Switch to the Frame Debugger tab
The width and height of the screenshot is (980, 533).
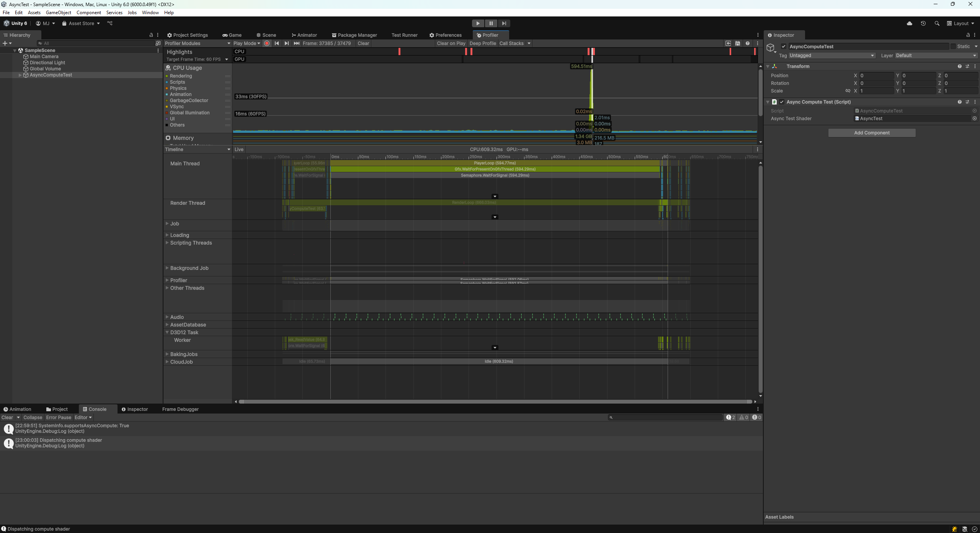[x=180, y=409]
